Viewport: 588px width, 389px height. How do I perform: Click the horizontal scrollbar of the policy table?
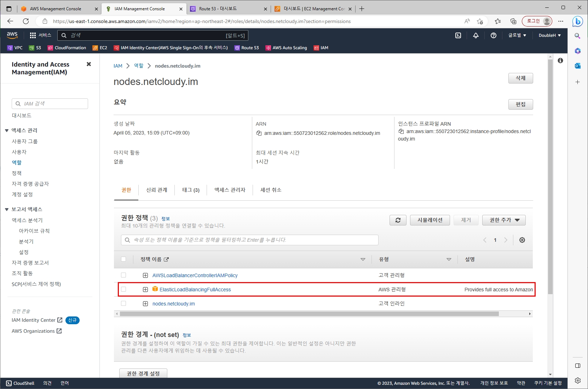coord(309,314)
